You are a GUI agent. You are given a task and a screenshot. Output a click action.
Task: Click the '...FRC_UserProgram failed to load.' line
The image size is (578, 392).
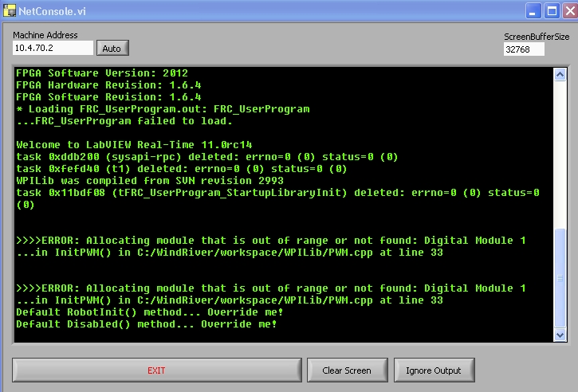pos(124,121)
